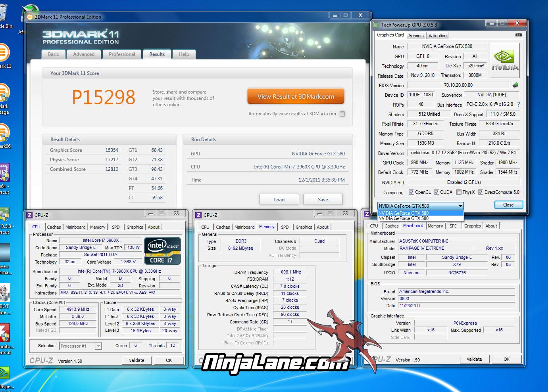Select the NVIDIA Inspector desktop icon
The width and height of the screenshot is (548, 392).
(x=5, y=378)
